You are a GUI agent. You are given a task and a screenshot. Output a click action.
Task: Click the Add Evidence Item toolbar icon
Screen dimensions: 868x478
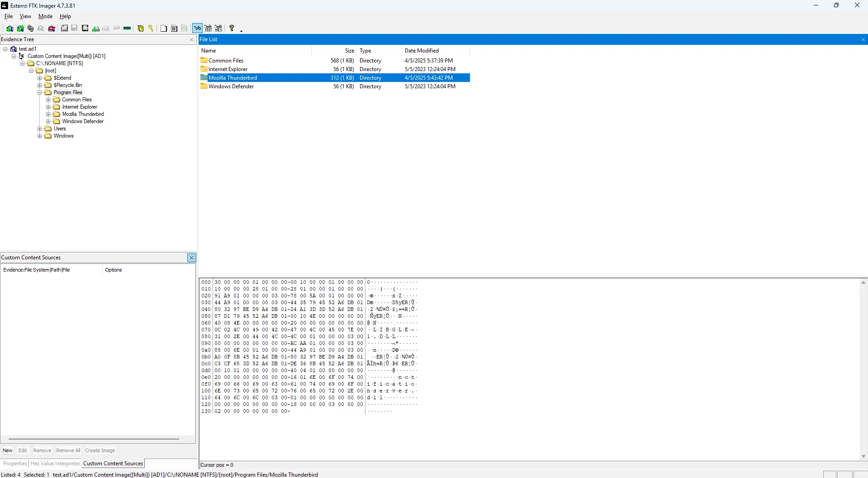tap(9, 29)
